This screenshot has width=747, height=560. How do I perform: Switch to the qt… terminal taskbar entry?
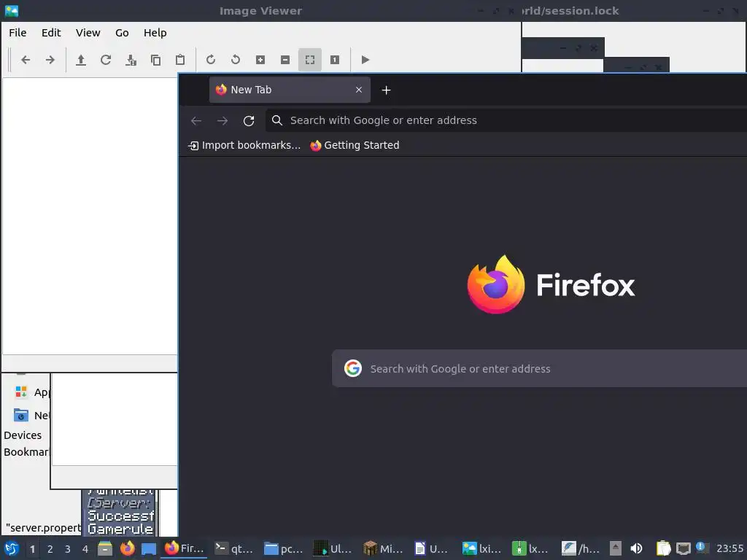(x=234, y=548)
